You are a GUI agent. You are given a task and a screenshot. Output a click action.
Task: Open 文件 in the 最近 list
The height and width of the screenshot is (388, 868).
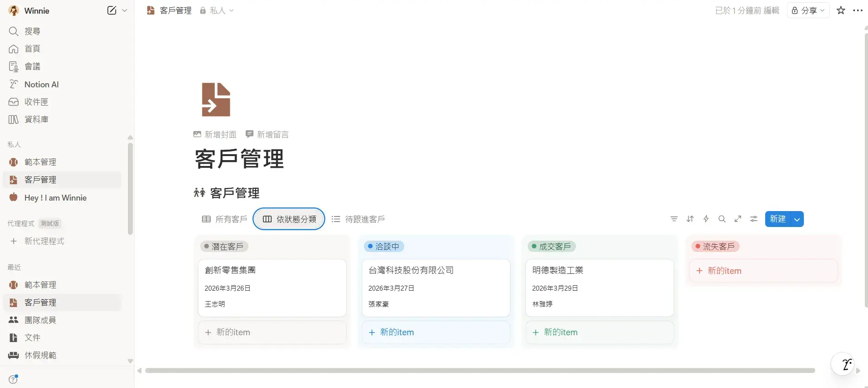click(x=62, y=338)
